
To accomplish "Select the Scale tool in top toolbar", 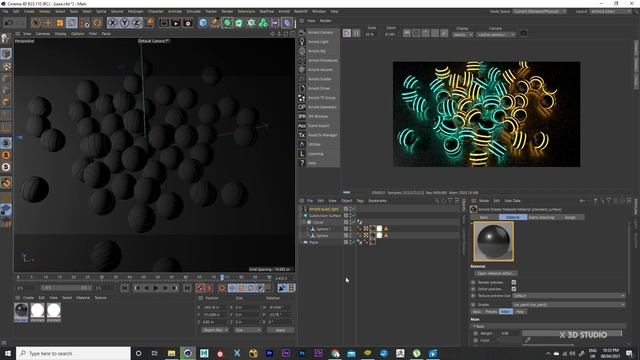I will [x=60, y=23].
